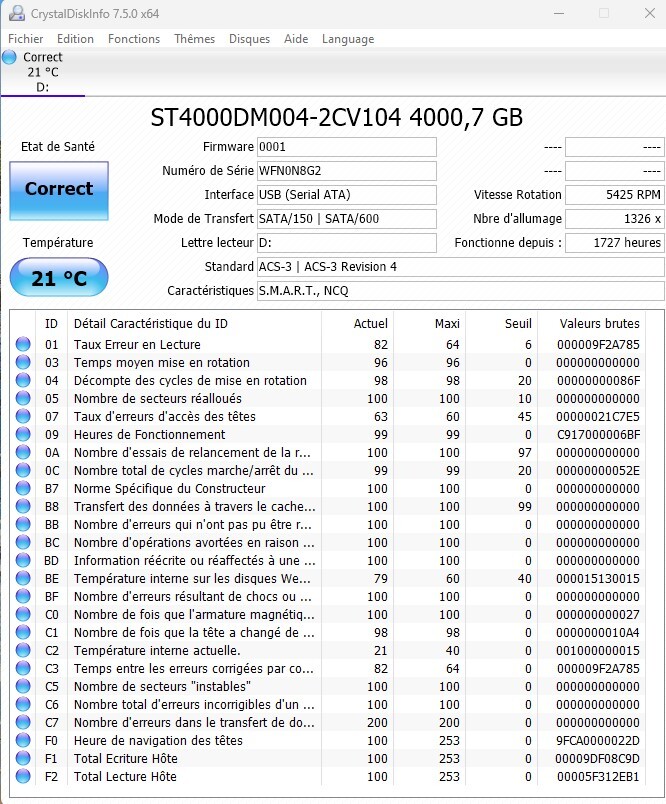Click the Interface field USB (Serial ATA)
The width and height of the screenshot is (666, 804).
[x=347, y=195]
